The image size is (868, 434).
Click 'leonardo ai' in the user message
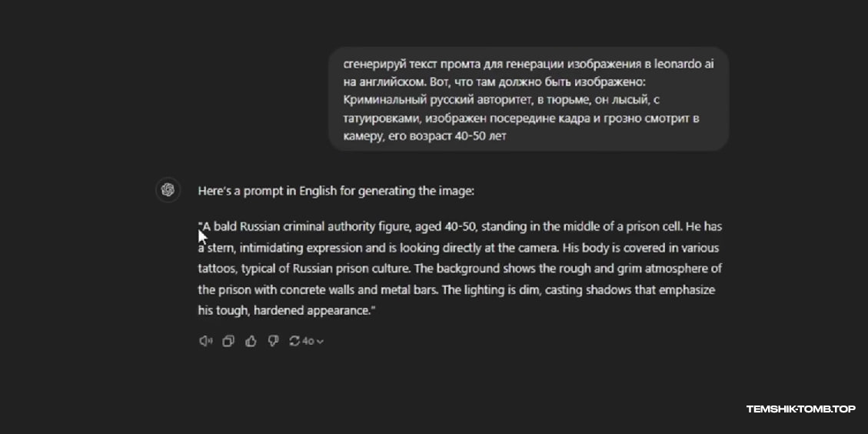(x=683, y=65)
